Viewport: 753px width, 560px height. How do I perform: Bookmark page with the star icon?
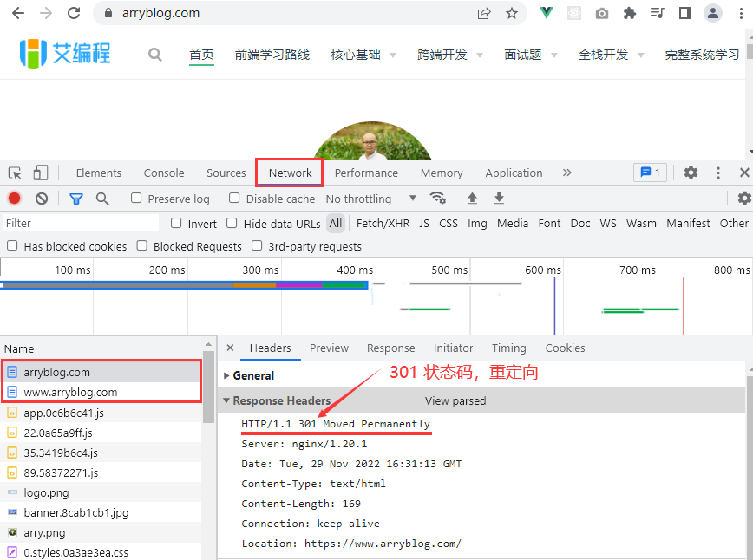512,13
